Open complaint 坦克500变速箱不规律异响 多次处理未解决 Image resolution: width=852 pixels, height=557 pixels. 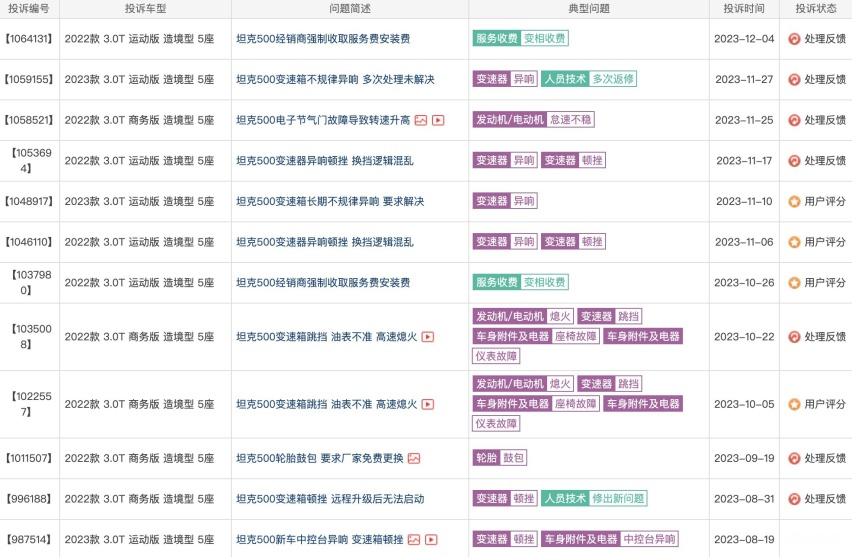pyautogui.click(x=335, y=79)
